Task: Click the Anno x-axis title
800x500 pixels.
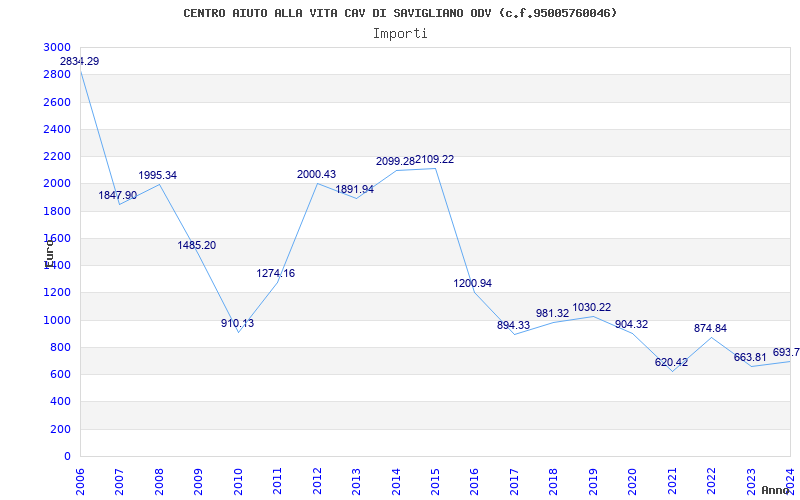Action: [x=776, y=490]
